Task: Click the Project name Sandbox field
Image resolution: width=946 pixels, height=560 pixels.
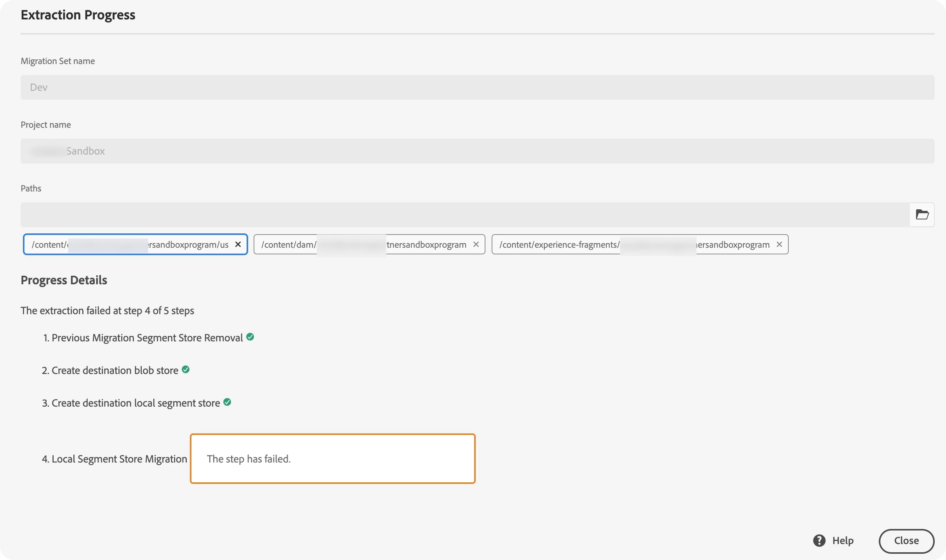Action: 477,151
